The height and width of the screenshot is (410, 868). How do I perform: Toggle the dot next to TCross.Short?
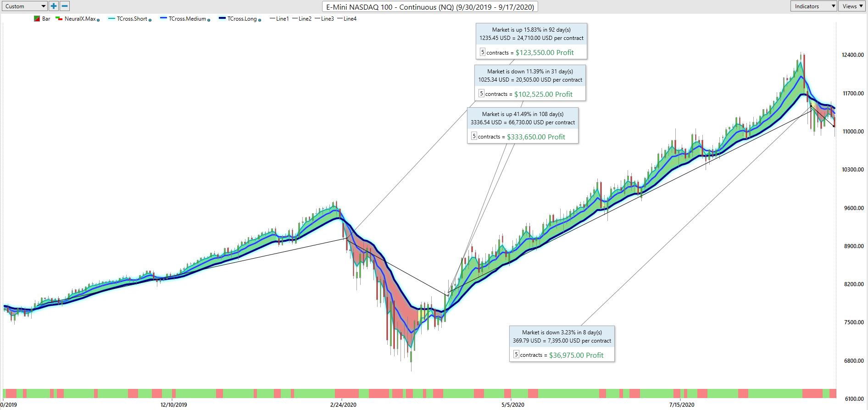(x=150, y=20)
